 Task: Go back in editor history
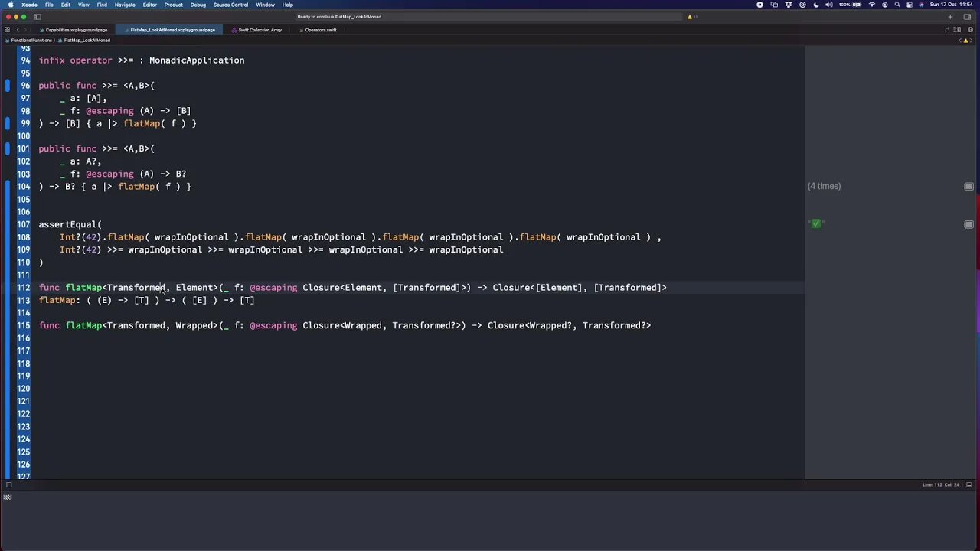[18, 30]
